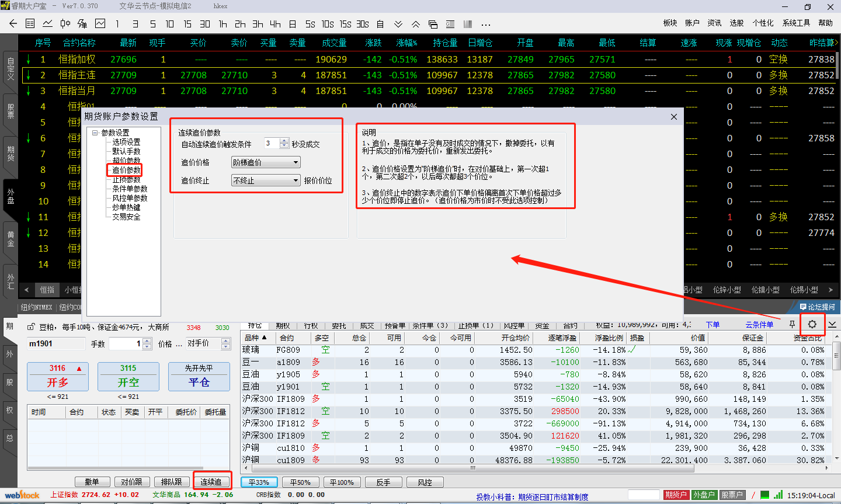This screenshot has width=841, height=504.
Task: Click the back arrow in the toolbar
Action: tap(13, 24)
